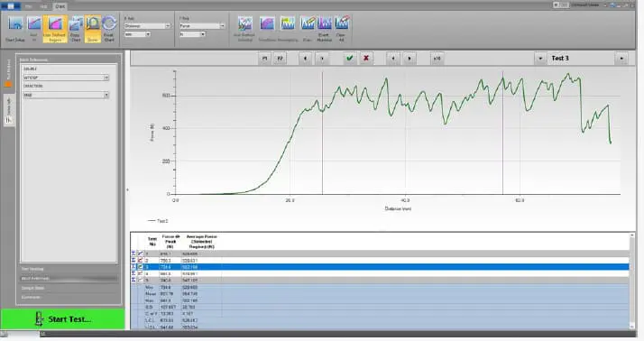Viewport: 644px width, 341px height.
Task: Open the dropdown arrow beside Test 3
Action: 540,59
